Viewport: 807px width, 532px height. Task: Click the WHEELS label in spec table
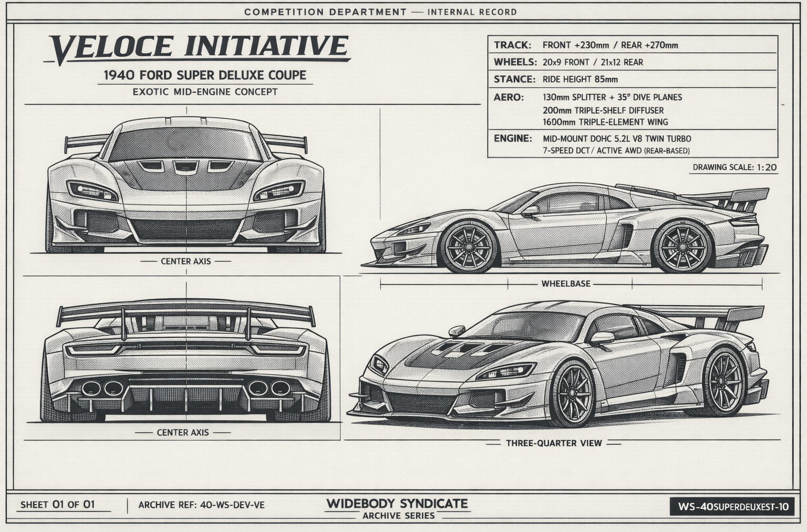515,62
